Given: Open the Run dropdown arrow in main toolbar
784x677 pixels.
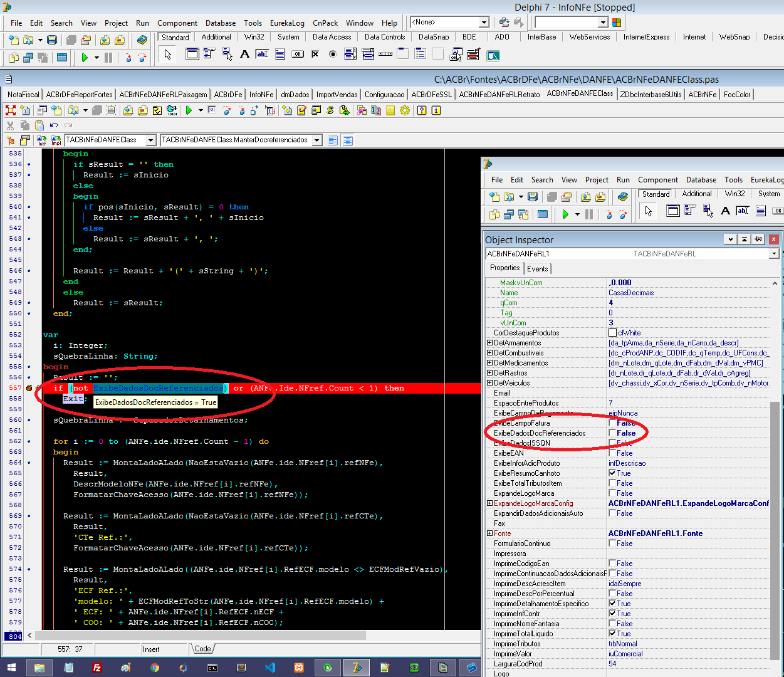Looking at the screenshot, I should (x=97, y=58).
